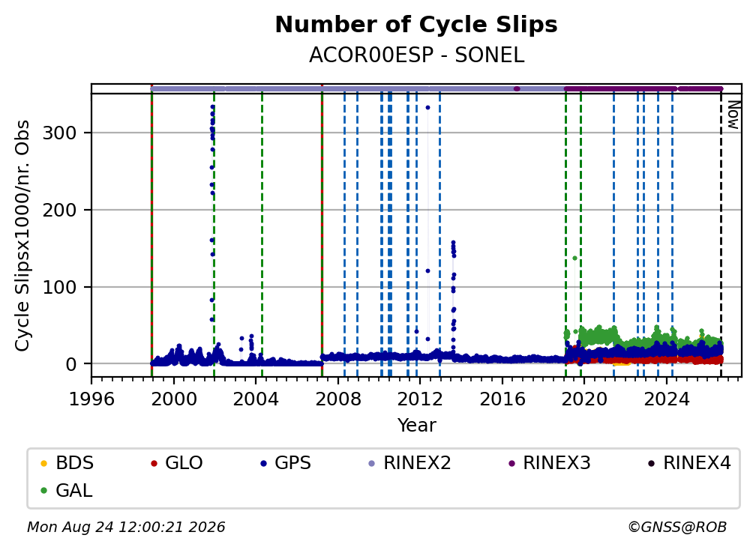Viewport: 756px width, 550px height.
Task: Click the 2004 x-axis tick label
Action: coord(256,399)
